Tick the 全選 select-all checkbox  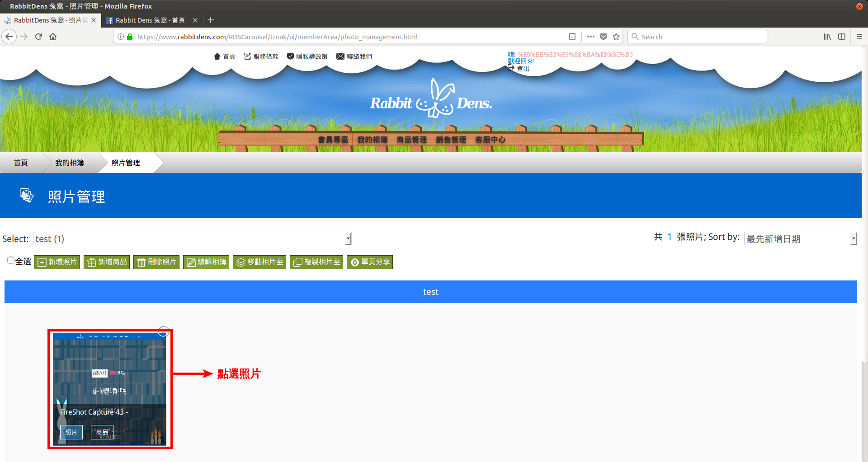[11, 260]
